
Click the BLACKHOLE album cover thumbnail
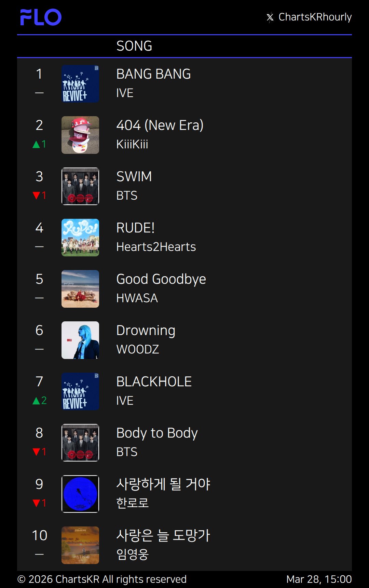point(80,391)
